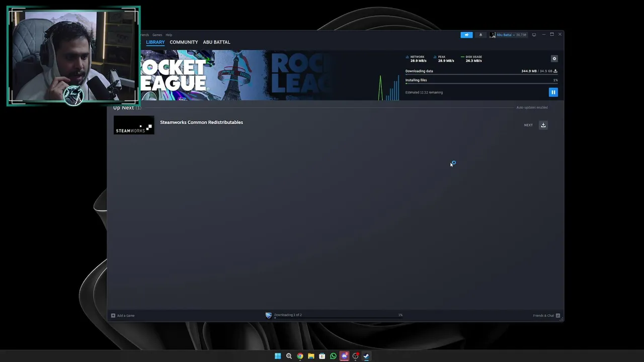The image size is (644, 362).
Task: Click the Installing files progress bar
Action: click(x=481, y=83)
